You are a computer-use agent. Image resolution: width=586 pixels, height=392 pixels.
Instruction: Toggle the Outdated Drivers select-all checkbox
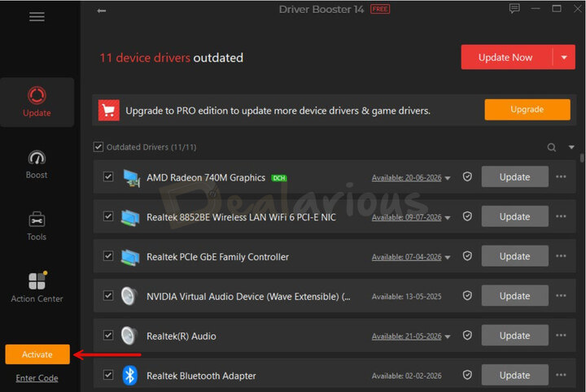pyautogui.click(x=98, y=146)
